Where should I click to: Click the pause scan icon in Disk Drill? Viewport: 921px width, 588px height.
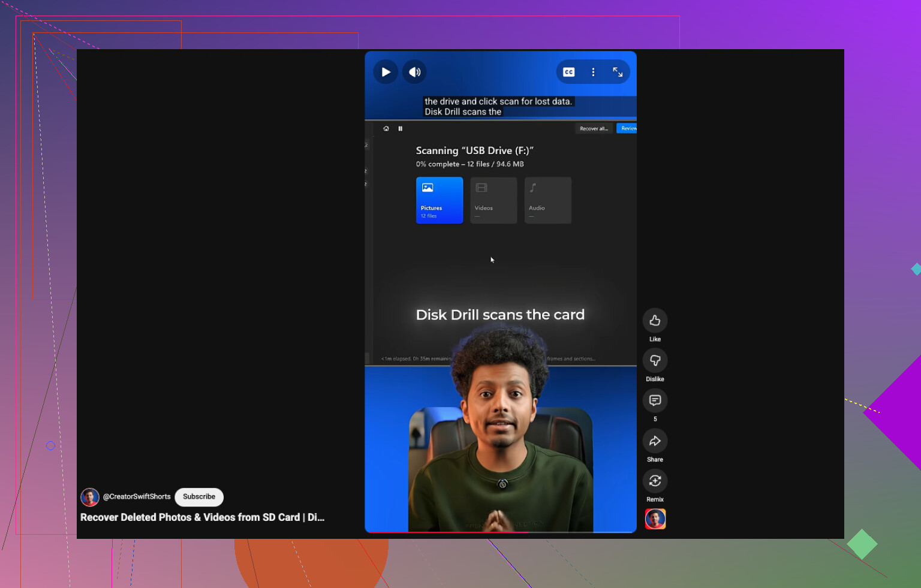click(x=401, y=128)
